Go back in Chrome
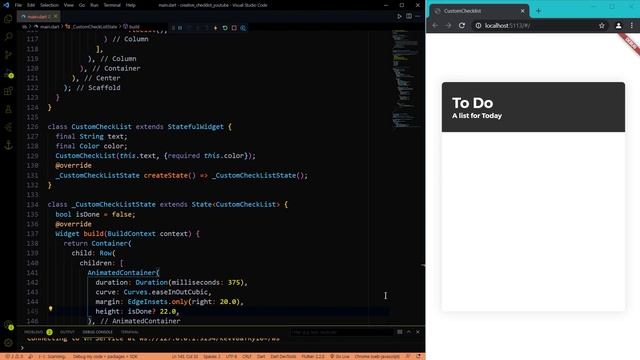 pyautogui.click(x=435, y=25)
